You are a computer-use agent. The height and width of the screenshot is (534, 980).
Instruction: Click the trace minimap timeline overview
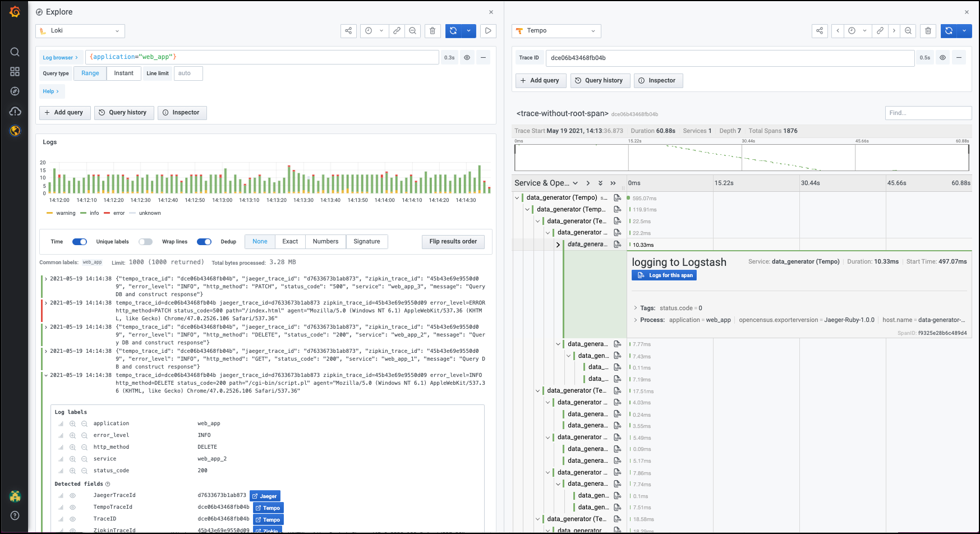(x=741, y=158)
